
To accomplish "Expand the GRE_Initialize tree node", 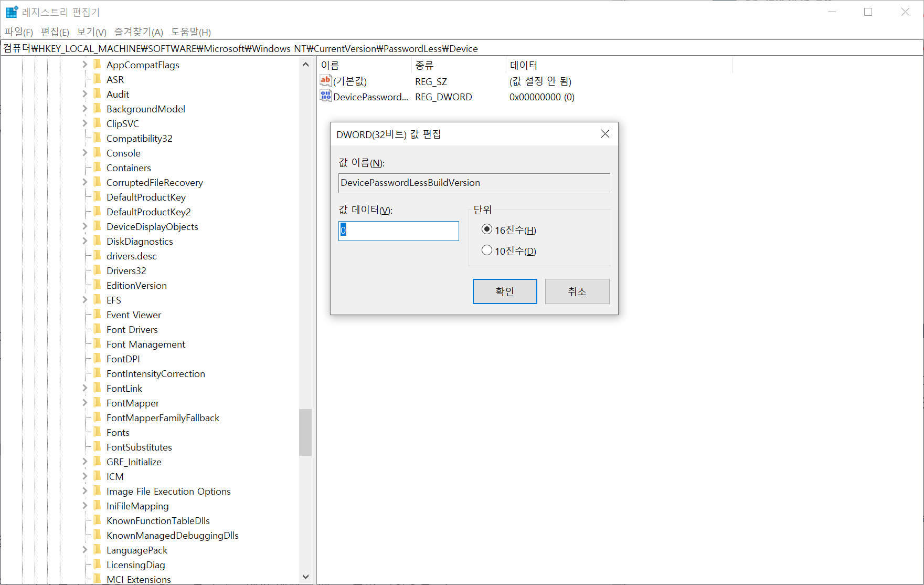I will point(85,462).
